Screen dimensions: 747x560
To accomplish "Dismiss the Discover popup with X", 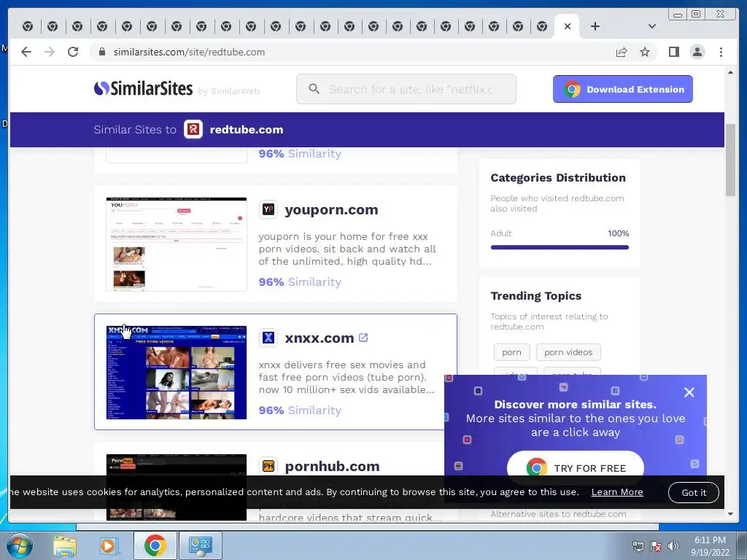I will tap(689, 392).
